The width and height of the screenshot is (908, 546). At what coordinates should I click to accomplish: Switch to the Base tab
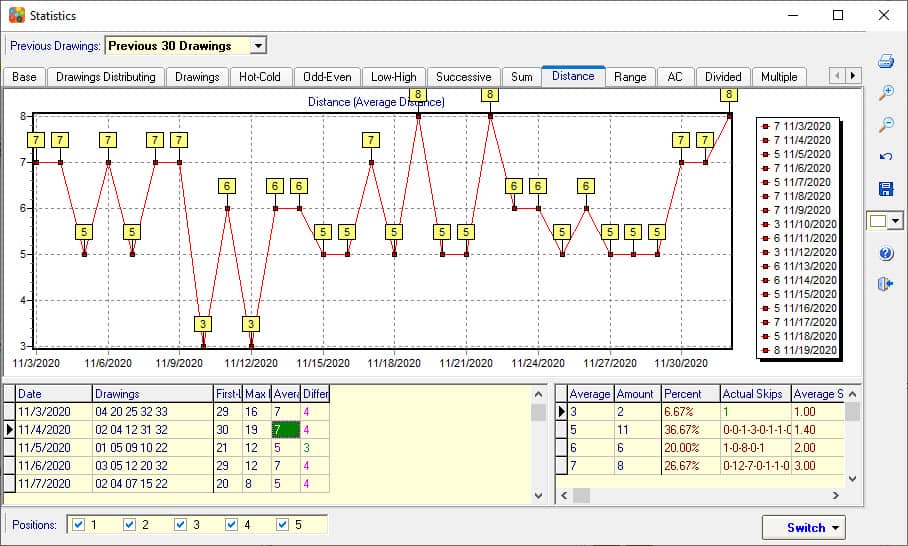click(24, 77)
